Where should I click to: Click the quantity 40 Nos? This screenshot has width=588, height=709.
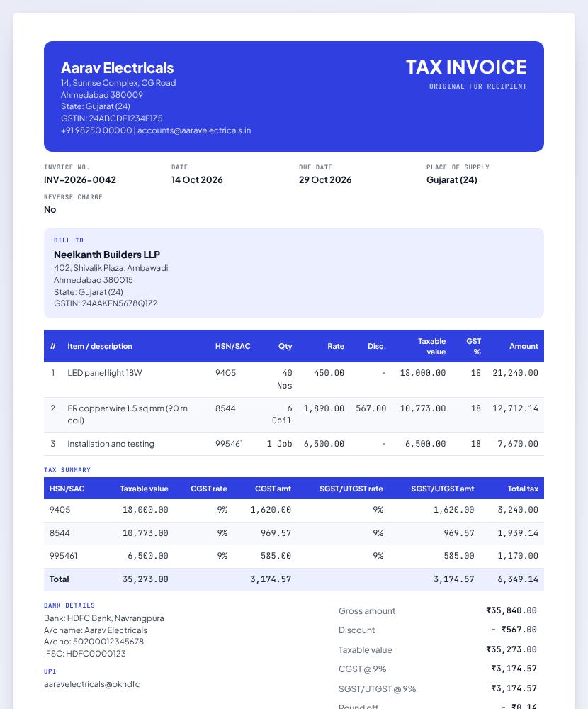(x=284, y=379)
